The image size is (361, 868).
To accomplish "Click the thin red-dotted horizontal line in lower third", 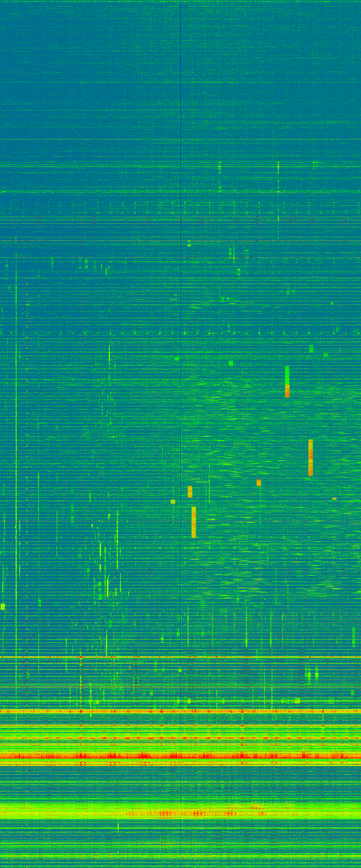I will tap(180, 657).
